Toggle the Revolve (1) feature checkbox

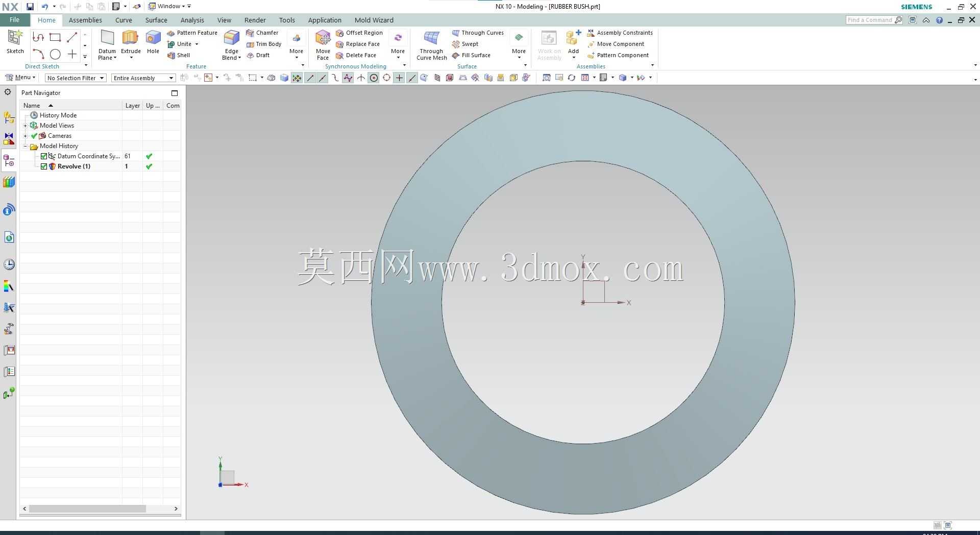click(44, 166)
